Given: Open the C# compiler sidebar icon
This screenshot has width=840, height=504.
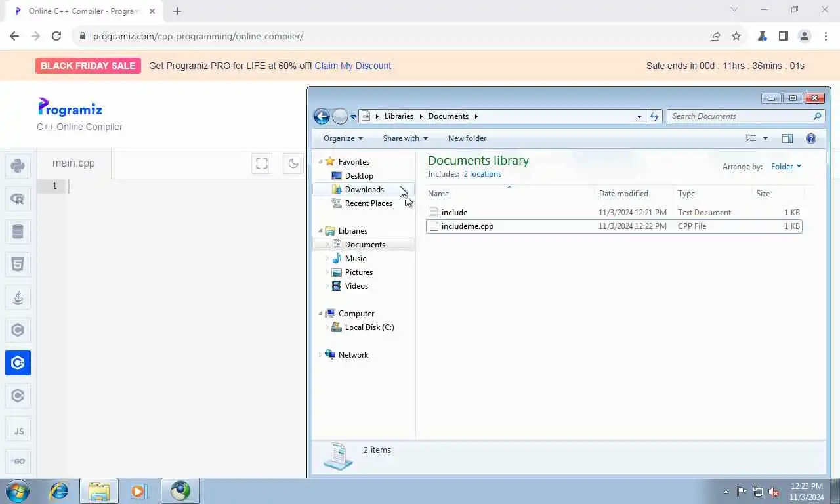Looking at the screenshot, I should 18,396.
